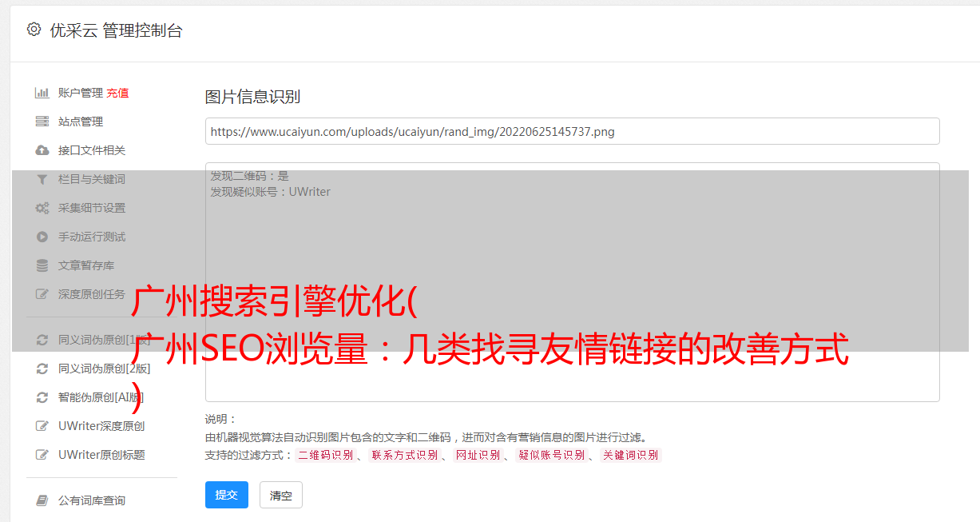The image size is (980, 522).
Task: Open 接口文件相关 menu item
Action: pyautogui.click(x=92, y=150)
